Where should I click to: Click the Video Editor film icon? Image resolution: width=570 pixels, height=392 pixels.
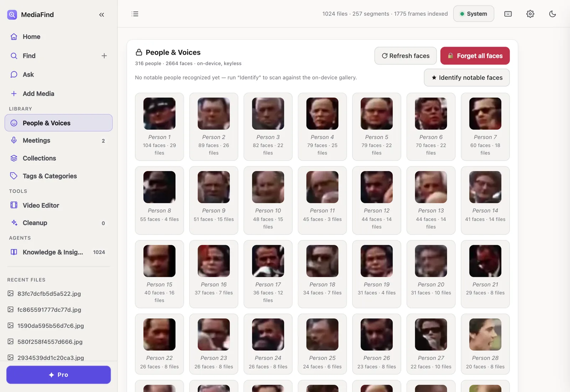point(14,205)
